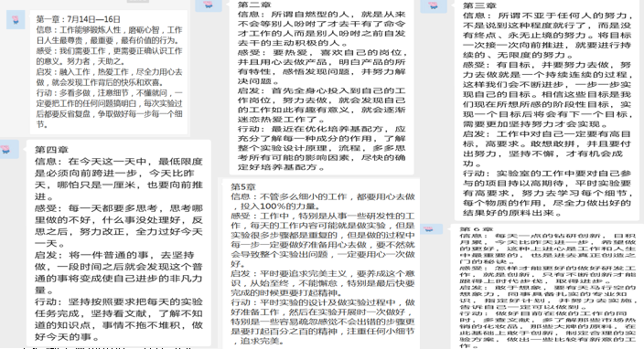Image resolution: width=644 pixels, height=349 pixels.
Task: Select the 第一章:7月14日—16日 title line
Action: tap(78, 19)
